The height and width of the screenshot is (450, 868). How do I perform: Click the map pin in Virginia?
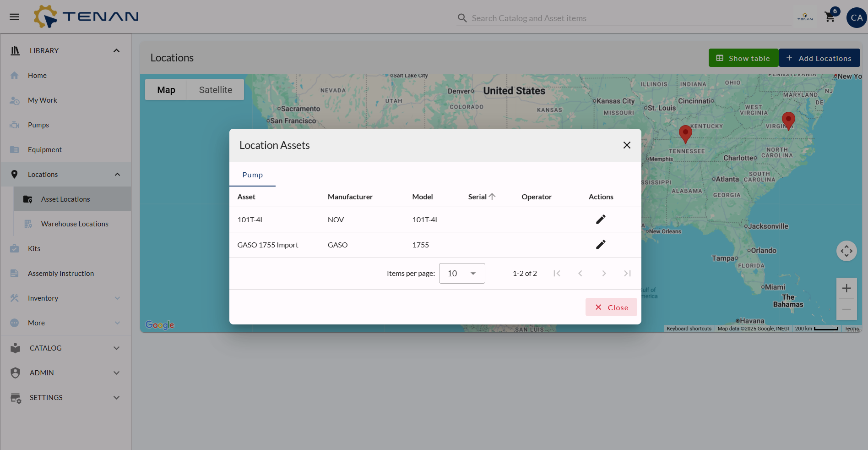click(788, 120)
